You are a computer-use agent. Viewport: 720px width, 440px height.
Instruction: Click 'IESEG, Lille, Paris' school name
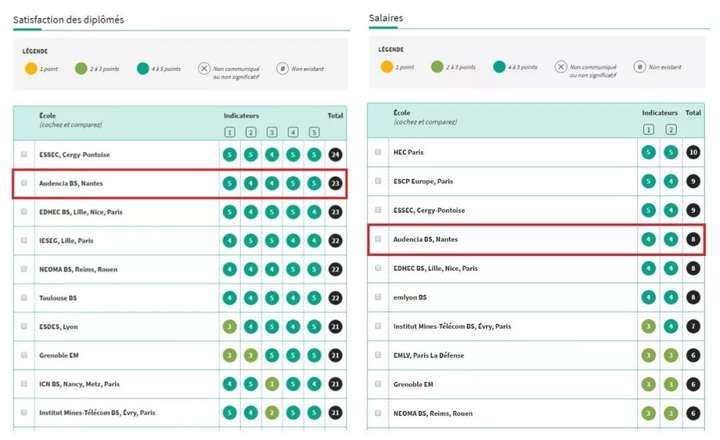click(x=66, y=241)
